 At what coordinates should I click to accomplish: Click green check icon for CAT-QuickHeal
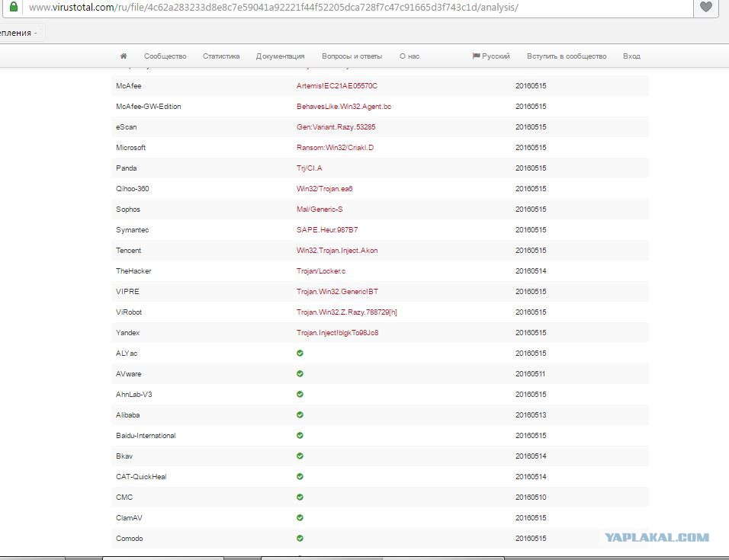tap(300, 476)
